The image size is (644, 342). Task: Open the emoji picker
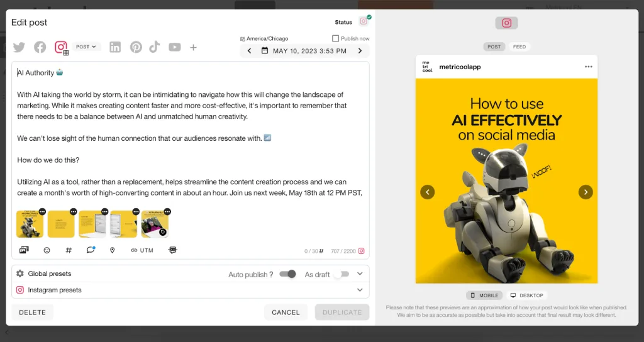click(47, 250)
